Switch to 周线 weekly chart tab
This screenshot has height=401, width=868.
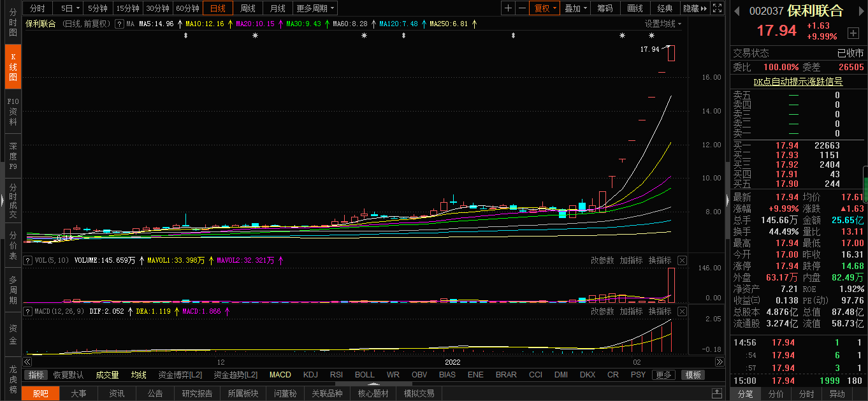(x=247, y=8)
